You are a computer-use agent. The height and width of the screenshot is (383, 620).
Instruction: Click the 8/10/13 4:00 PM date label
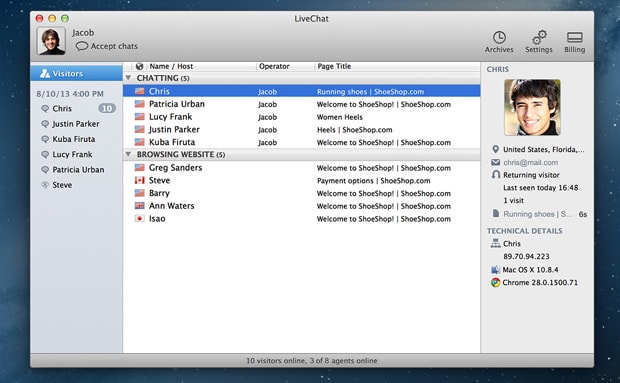70,94
